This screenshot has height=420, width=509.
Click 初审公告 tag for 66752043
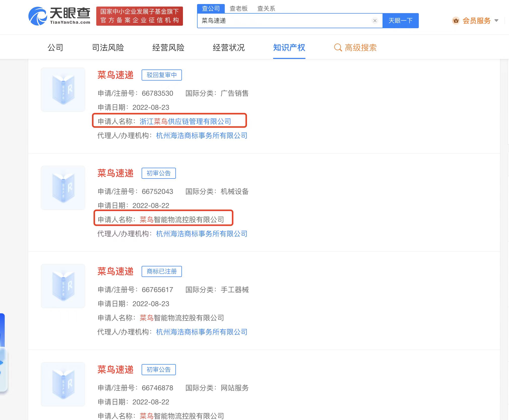pyautogui.click(x=159, y=173)
